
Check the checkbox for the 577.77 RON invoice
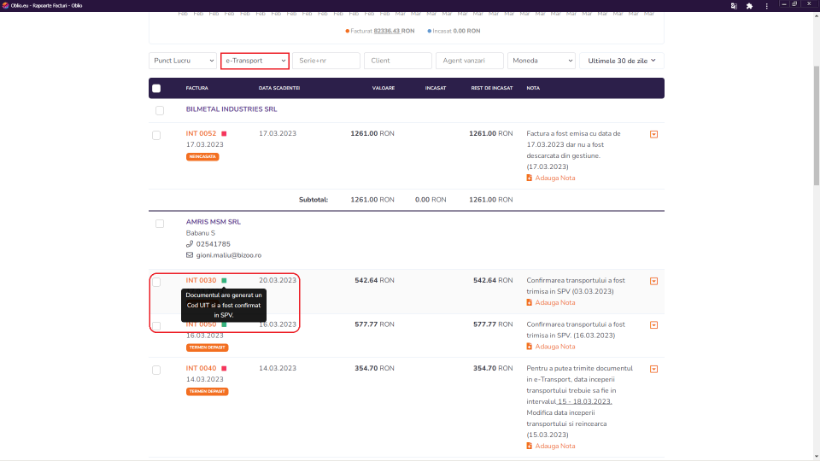click(x=156, y=326)
